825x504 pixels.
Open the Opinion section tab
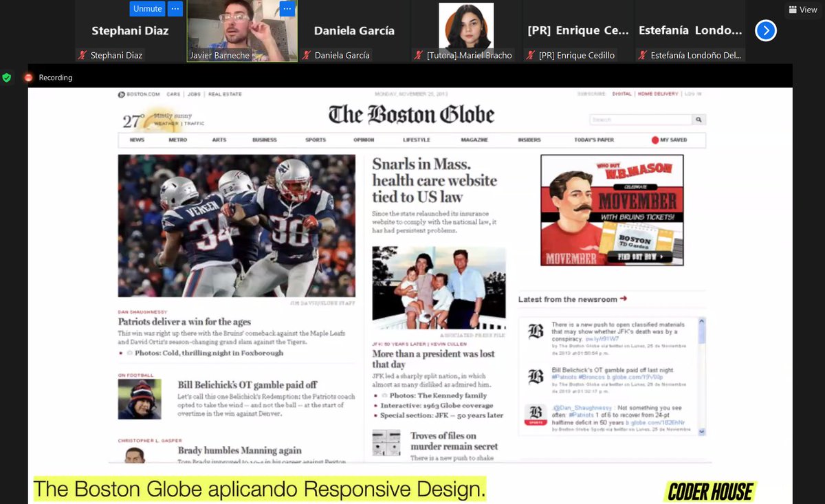point(364,140)
